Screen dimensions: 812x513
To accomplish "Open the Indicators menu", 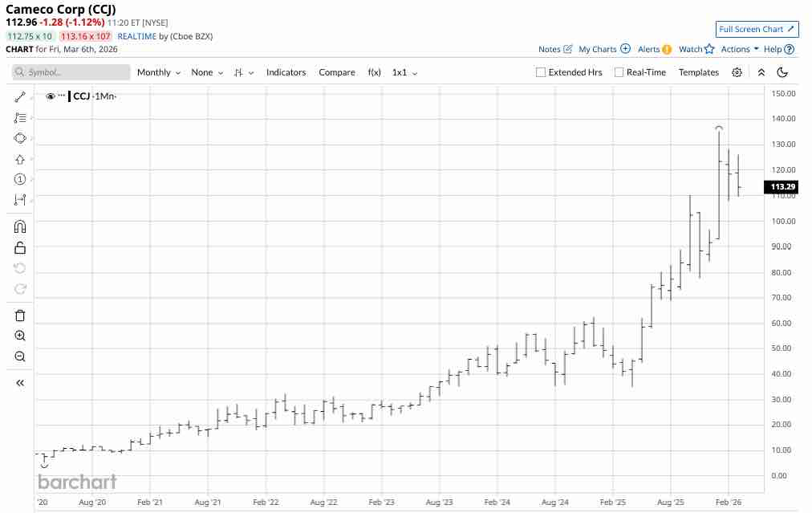I will 286,72.
